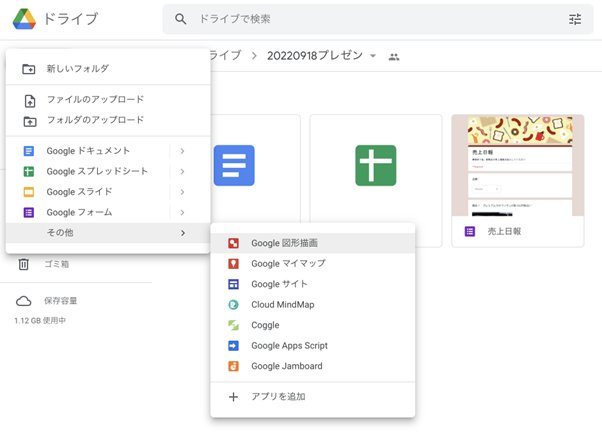Viewport: 602px width, 436px height.
Task: Click the trash bin icon in sidebar
Action: pyautogui.click(x=23, y=264)
